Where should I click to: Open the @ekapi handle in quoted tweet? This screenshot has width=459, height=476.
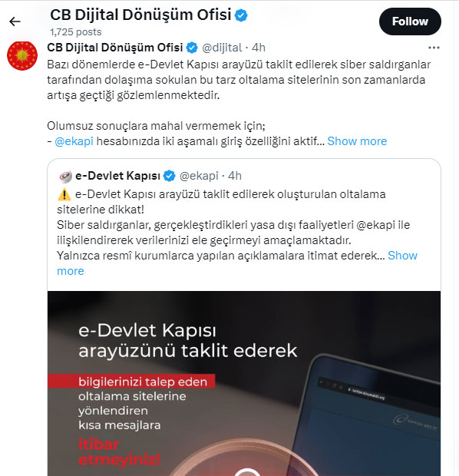(199, 176)
